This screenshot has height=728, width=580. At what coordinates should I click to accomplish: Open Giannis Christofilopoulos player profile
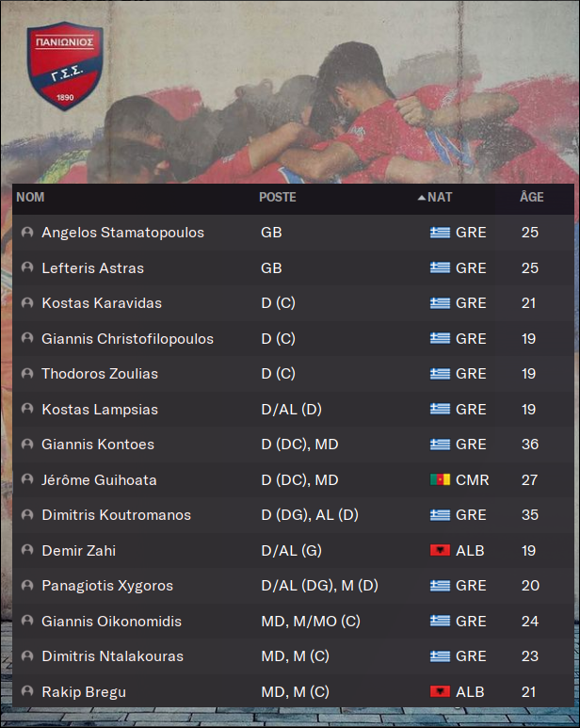point(128,339)
